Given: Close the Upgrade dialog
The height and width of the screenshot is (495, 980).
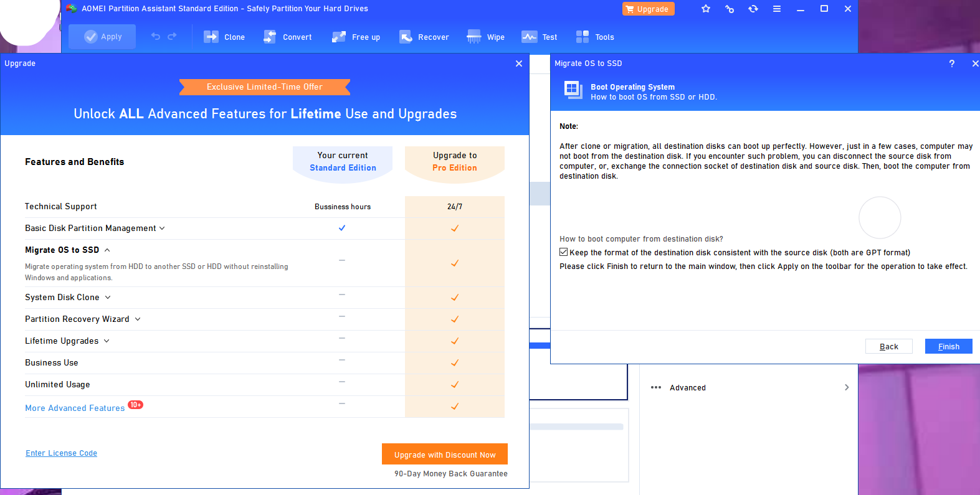Looking at the screenshot, I should (x=519, y=64).
